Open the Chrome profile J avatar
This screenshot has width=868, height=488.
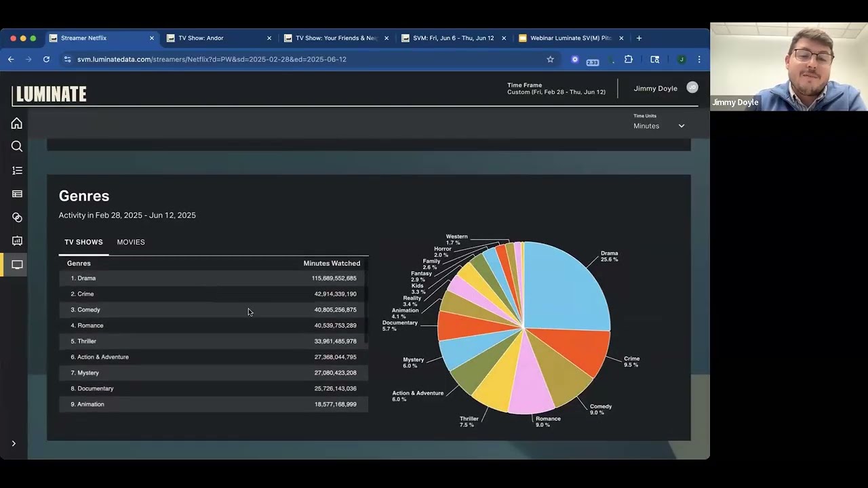681,59
